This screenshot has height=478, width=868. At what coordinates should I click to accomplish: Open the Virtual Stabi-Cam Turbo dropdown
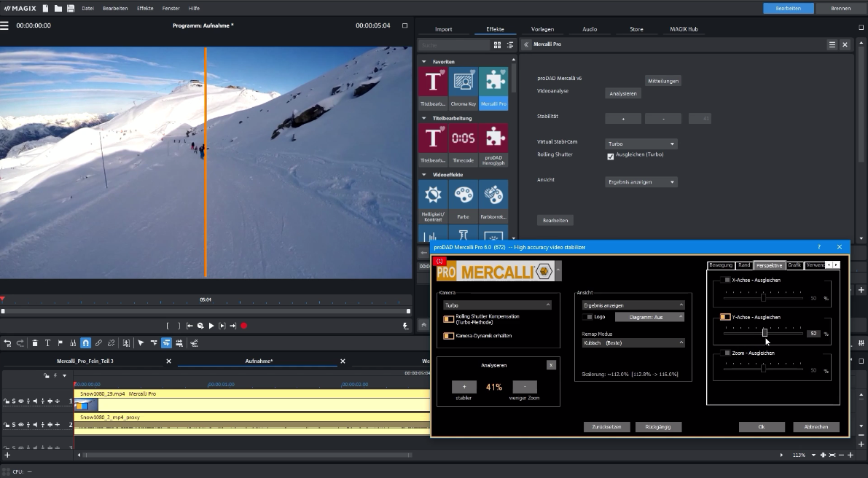tap(641, 143)
